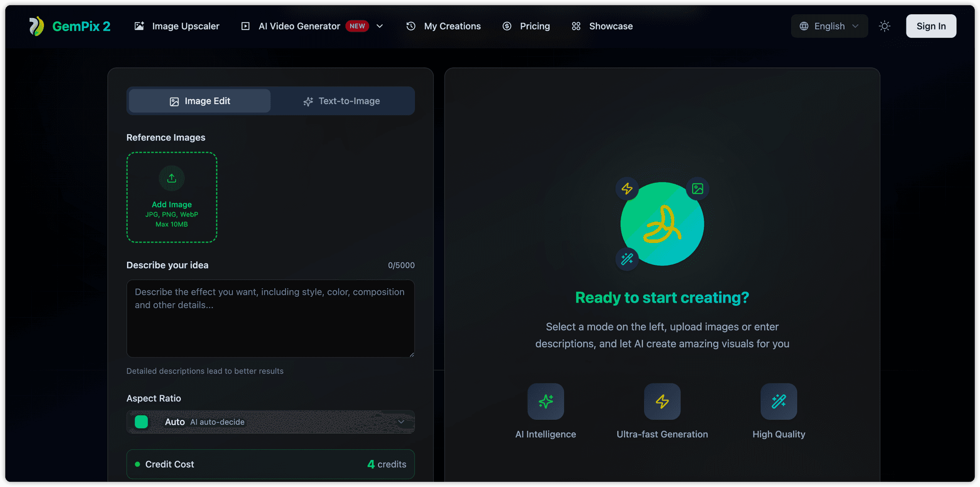Screen dimensions: 980x487
Task: Expand language selector chevron arrow
Action: (x=855, y=26)
